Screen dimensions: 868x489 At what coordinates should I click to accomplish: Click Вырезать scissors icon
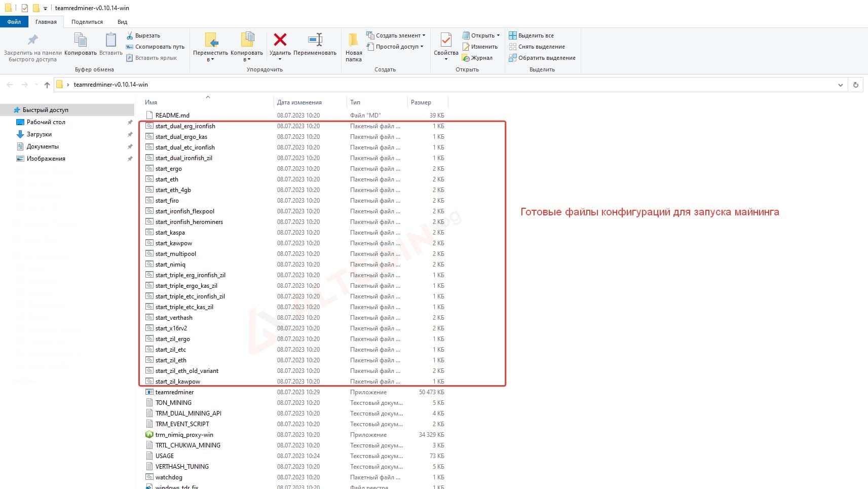tap(129, 35)
